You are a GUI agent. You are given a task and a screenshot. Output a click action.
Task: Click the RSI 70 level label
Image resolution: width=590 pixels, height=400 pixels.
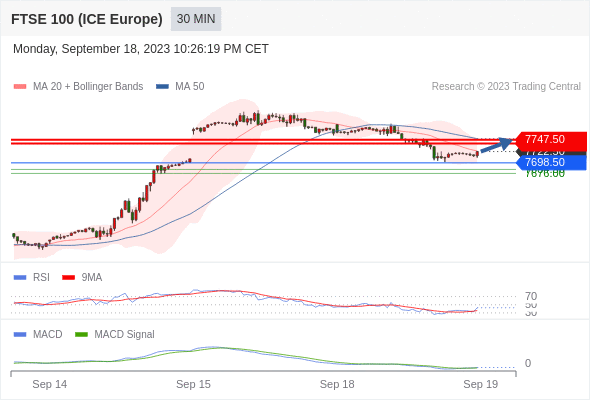(x=531, y=296)
